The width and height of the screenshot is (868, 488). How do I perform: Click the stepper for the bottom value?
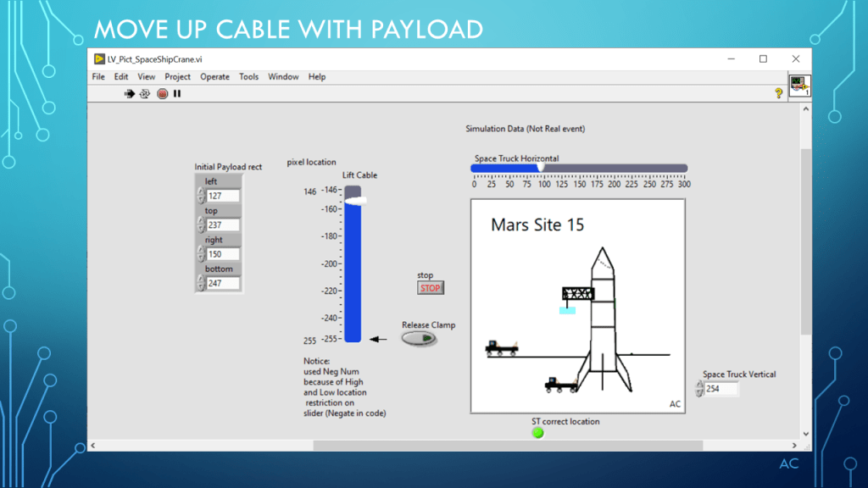click(201, 283)
